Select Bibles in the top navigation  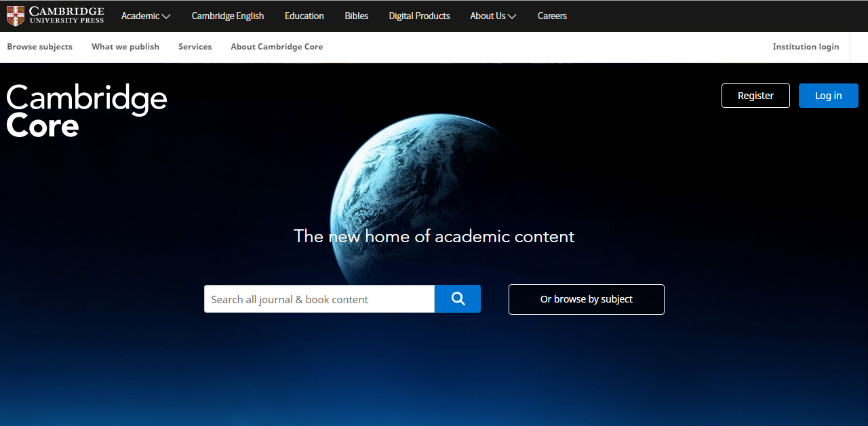pyautogui.click(x=356, y=16)
